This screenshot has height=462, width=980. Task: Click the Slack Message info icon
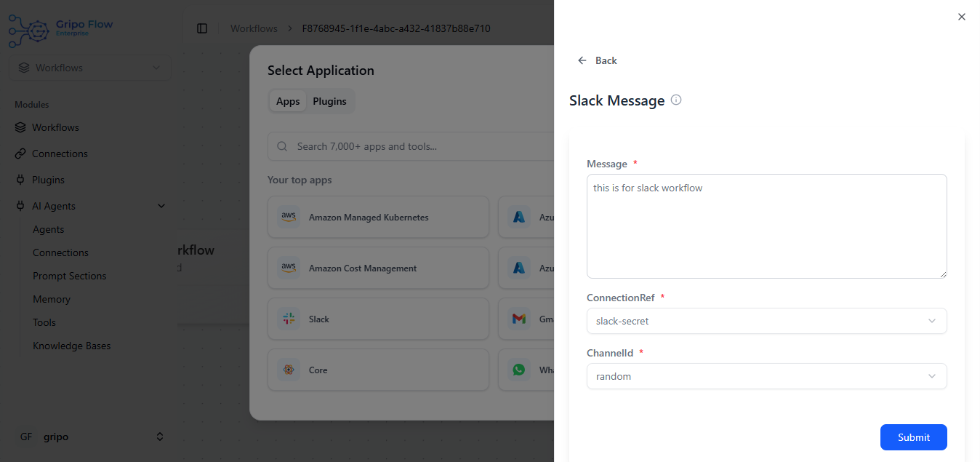click(x=676, y=100)
